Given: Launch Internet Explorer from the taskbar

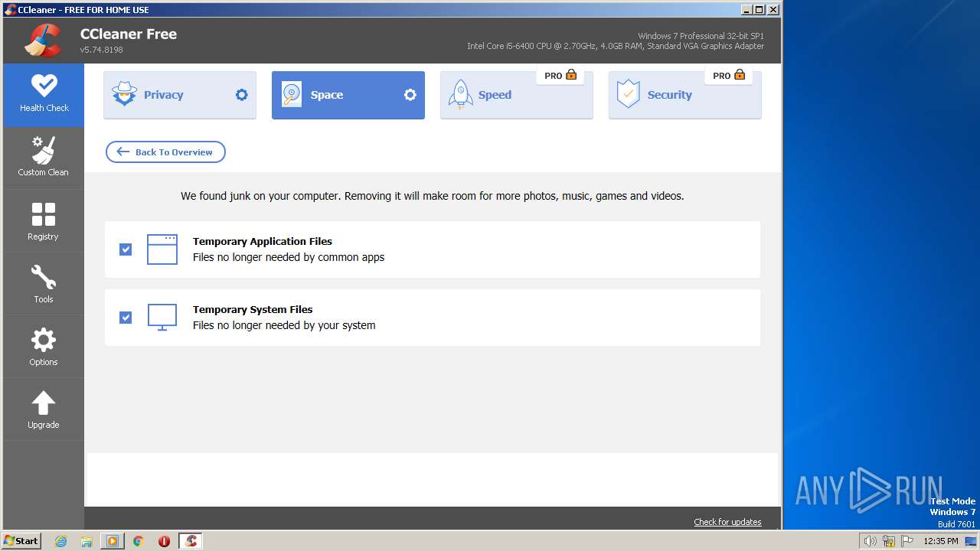Looking at the screenshot, I should pyautogui.click(x=61, y=541).
